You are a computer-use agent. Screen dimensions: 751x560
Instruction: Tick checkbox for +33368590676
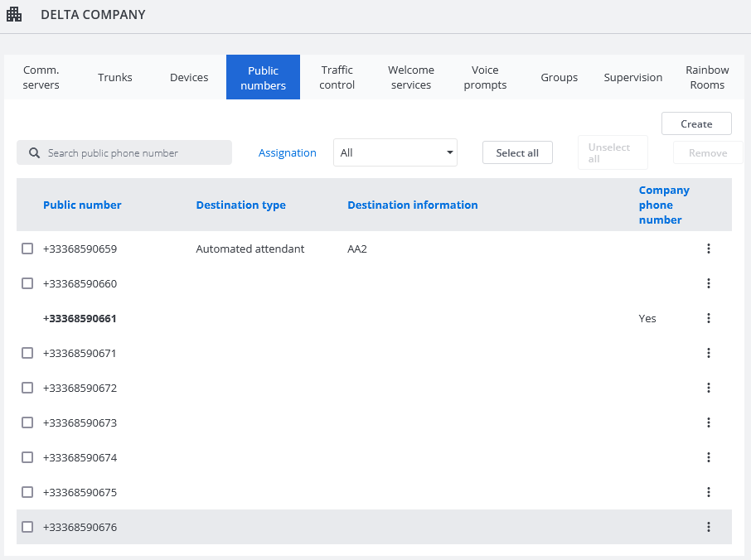click(27, 527)
